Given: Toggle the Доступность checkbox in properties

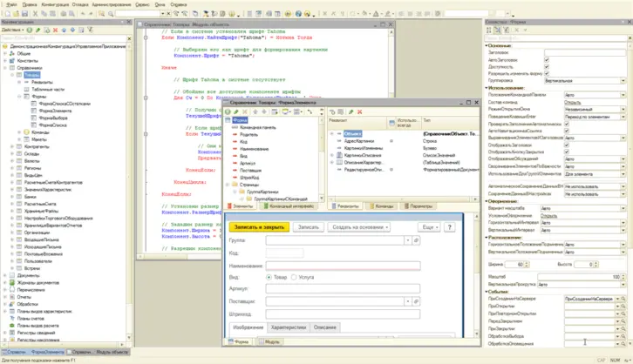Looking at the screenshot, I should coord(546,67).
